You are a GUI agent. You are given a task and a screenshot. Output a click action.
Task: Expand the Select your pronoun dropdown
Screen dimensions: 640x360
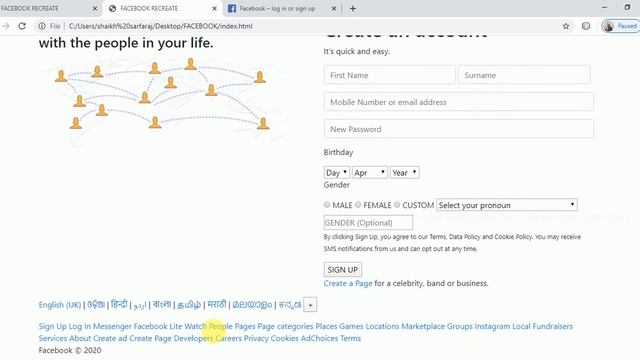click(507, 205)
